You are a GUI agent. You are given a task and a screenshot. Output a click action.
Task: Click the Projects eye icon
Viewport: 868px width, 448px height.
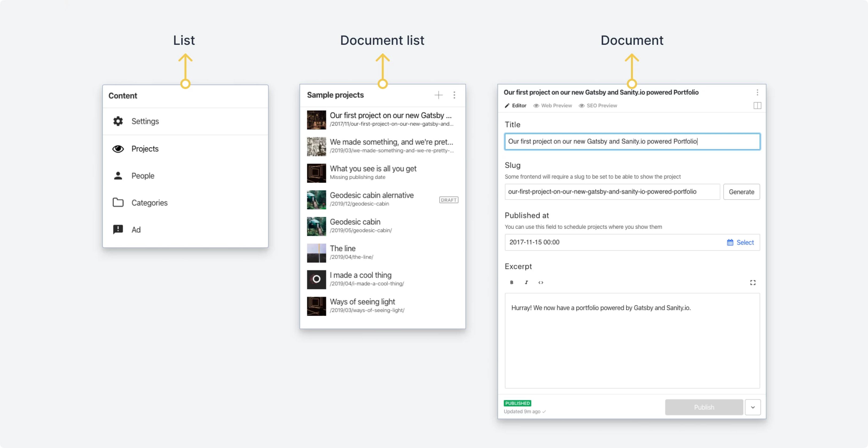(118, 149)
